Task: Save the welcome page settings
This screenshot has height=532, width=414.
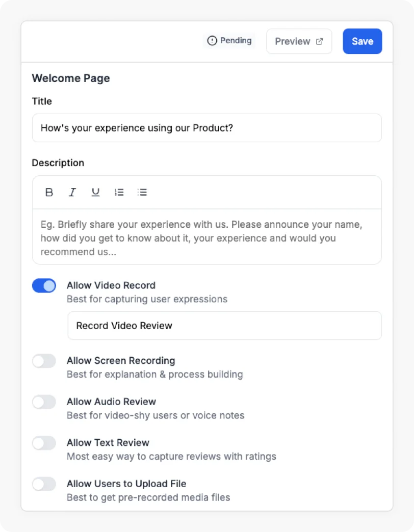Action: [362, 41]
